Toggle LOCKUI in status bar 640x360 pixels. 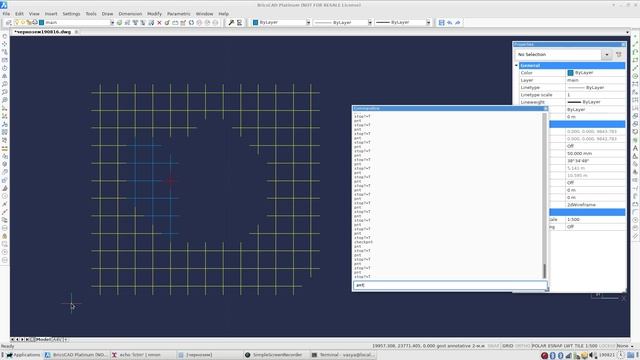(x=607, y=346)
